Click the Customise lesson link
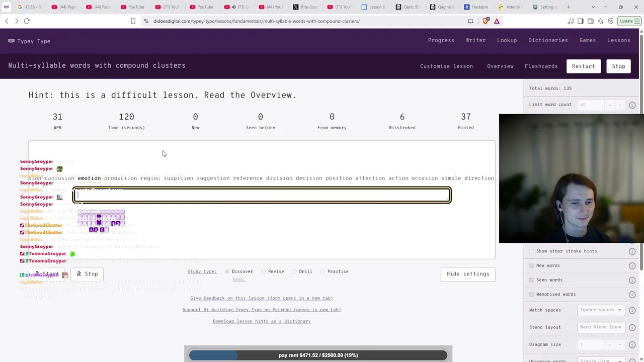644x362 pixels. 446,66
